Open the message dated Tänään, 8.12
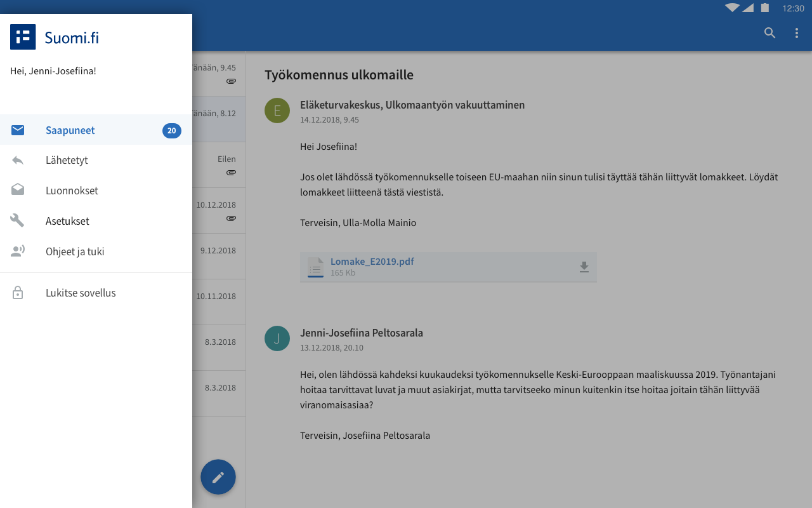 click(219, 119)
